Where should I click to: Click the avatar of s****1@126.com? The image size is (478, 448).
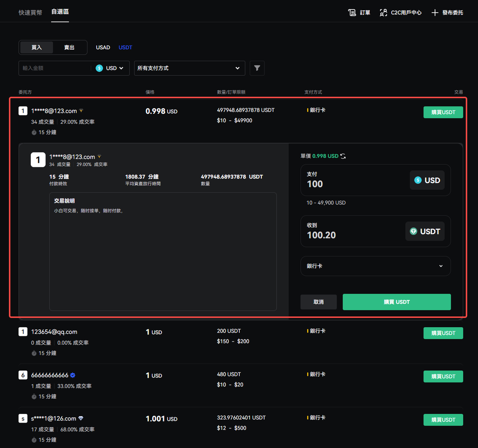click(x=23, y=418)
